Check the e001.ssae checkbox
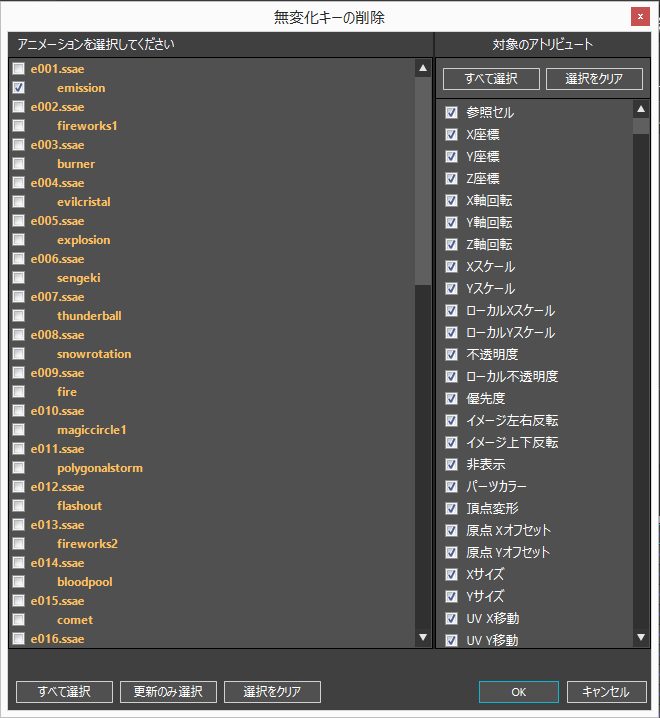660x718 pixels. click(x=18, y=69)
